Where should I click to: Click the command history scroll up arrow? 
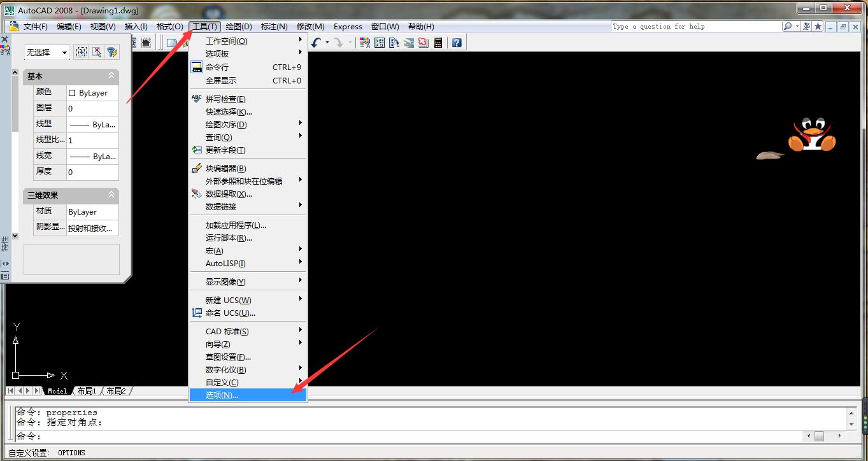(851, 413)
